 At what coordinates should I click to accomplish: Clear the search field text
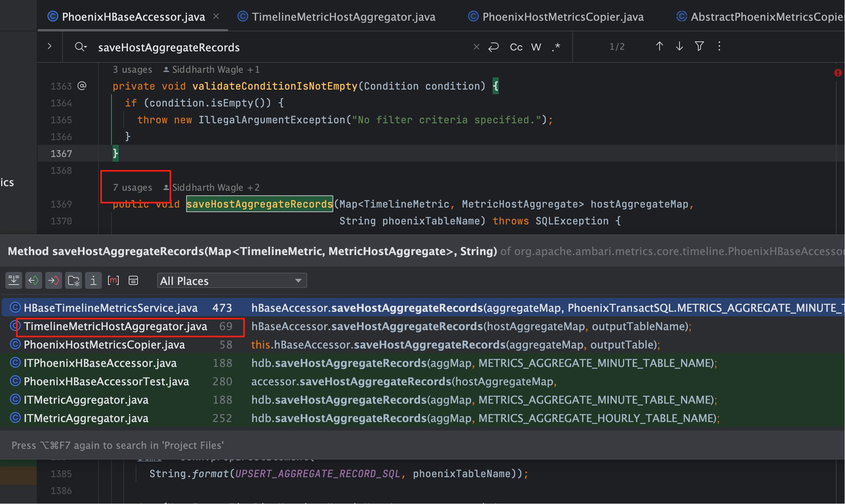(476, 47)
